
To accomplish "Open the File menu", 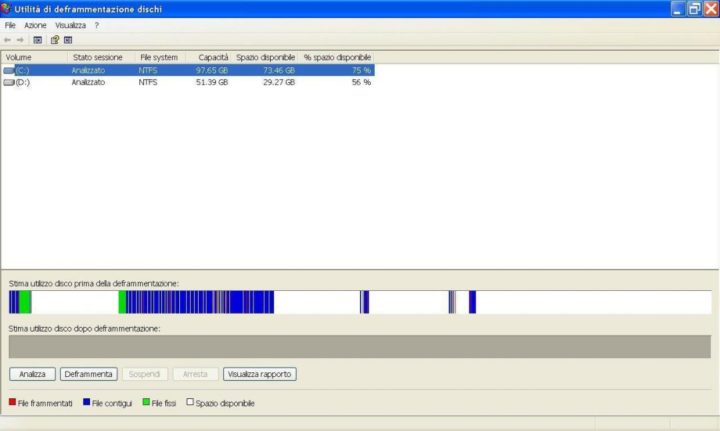I will (x=10, y=25).
